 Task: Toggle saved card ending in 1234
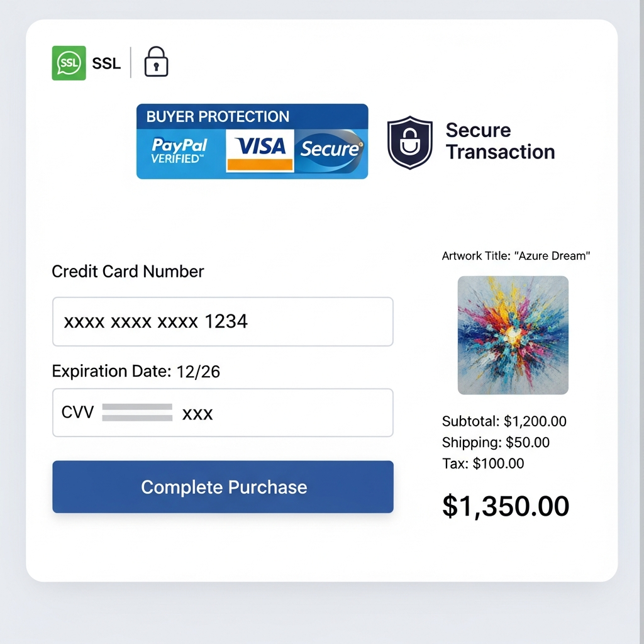click(x=223, y=321)
